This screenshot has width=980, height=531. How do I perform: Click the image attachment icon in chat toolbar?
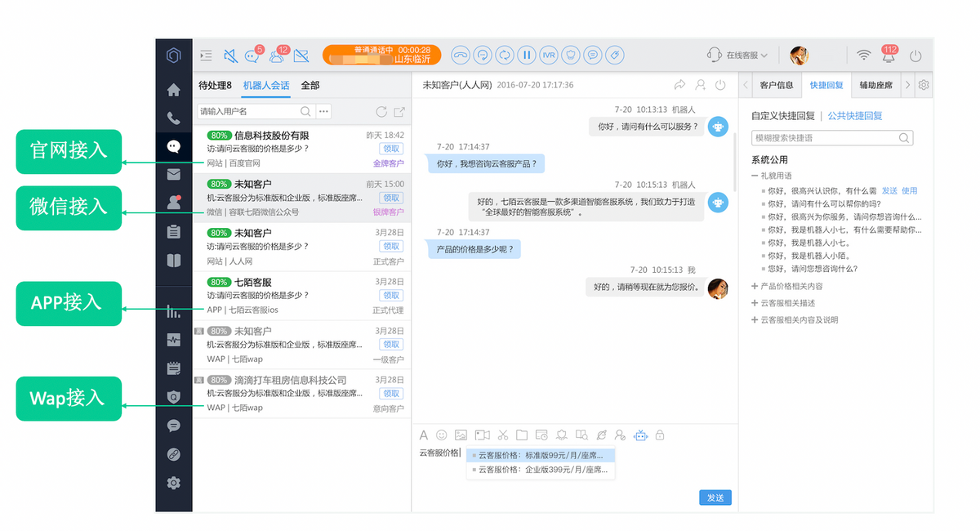pos(460,435)
